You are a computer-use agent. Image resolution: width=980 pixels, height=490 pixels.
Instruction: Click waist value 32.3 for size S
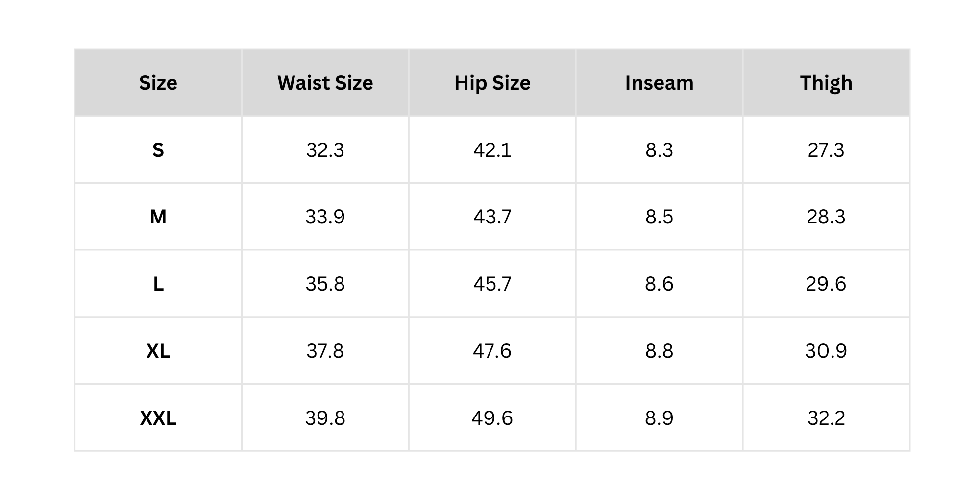tap(325, 150)
